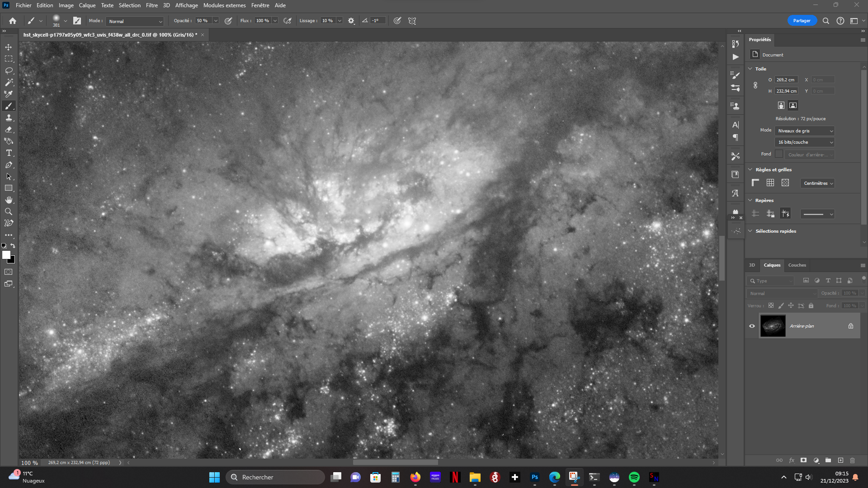Collapse the Repères section
Screen dimensions: 868x488
[x=750, y=200]
